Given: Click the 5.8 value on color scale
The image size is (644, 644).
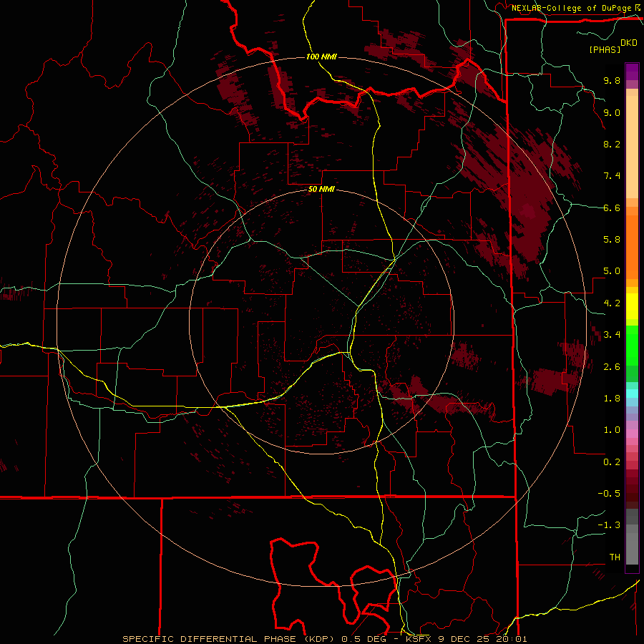Looking at the screenshot, I should pyautogui.click(x=612, y=240).
